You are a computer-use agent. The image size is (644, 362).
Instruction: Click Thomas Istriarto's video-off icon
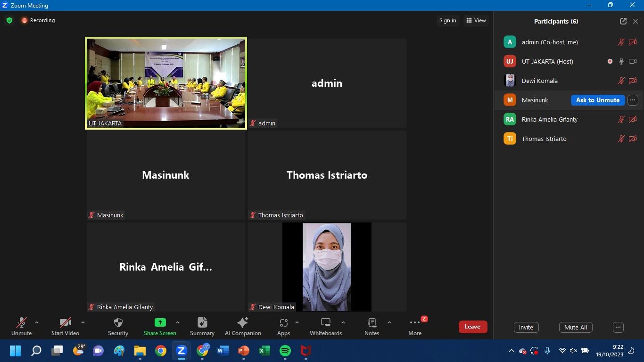coord(633,139)
